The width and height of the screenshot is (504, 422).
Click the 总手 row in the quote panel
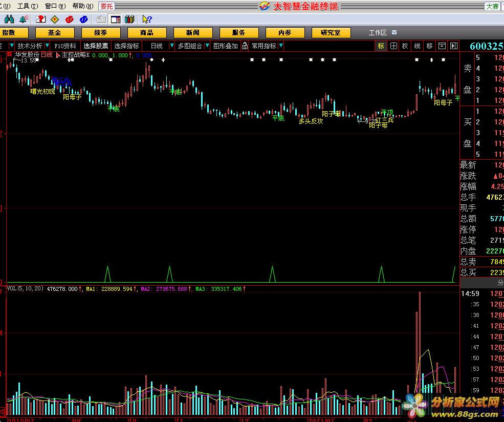point(482,197)
